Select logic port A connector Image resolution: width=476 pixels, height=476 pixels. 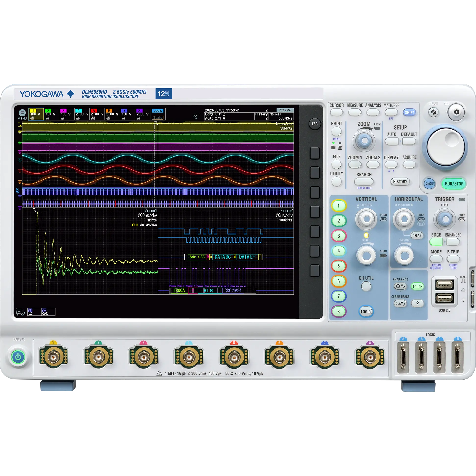[403, 358]
